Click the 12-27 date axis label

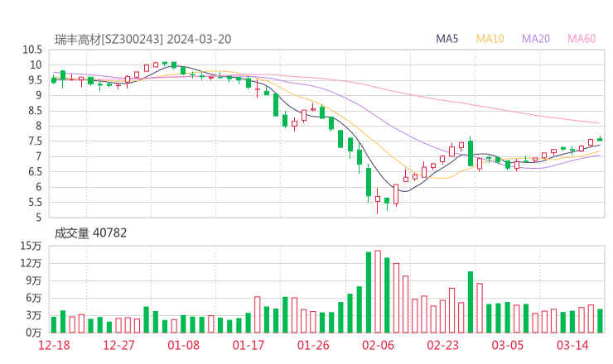click(x=118, y=345)
